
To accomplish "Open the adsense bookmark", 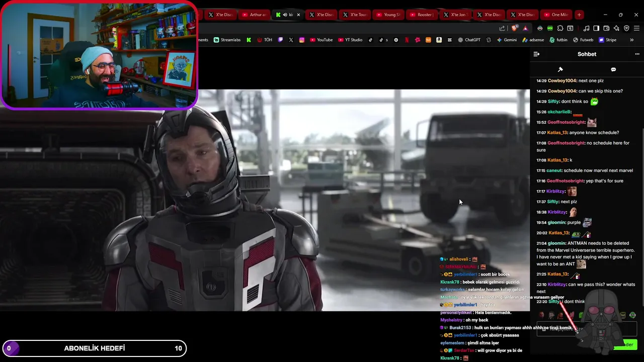I will pos(533,40).
